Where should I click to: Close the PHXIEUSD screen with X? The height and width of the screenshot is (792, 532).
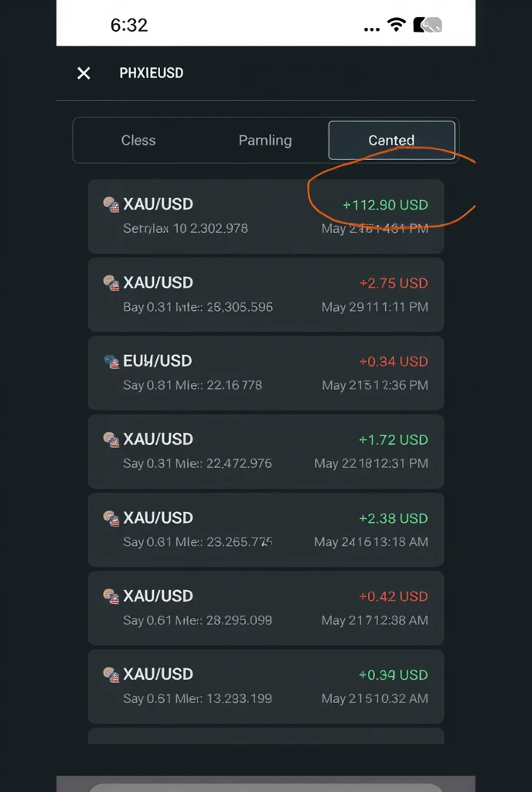(84, 73)
